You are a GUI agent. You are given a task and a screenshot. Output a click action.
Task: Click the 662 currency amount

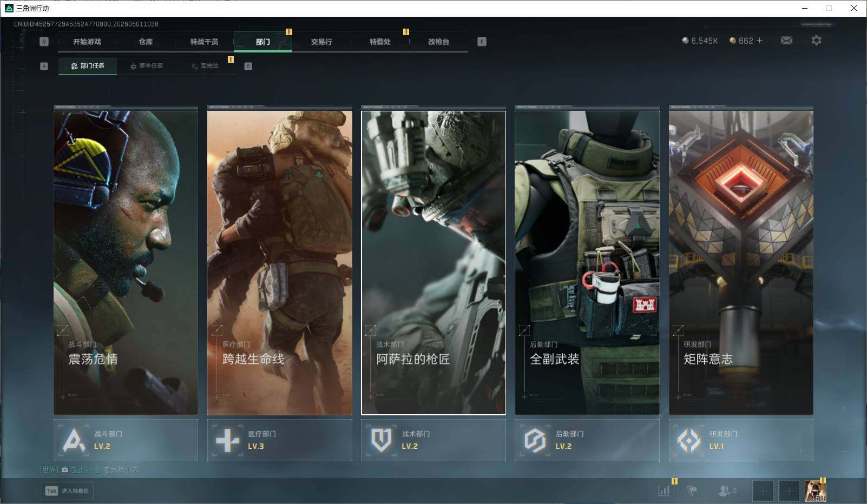click(x=746, y=41)
